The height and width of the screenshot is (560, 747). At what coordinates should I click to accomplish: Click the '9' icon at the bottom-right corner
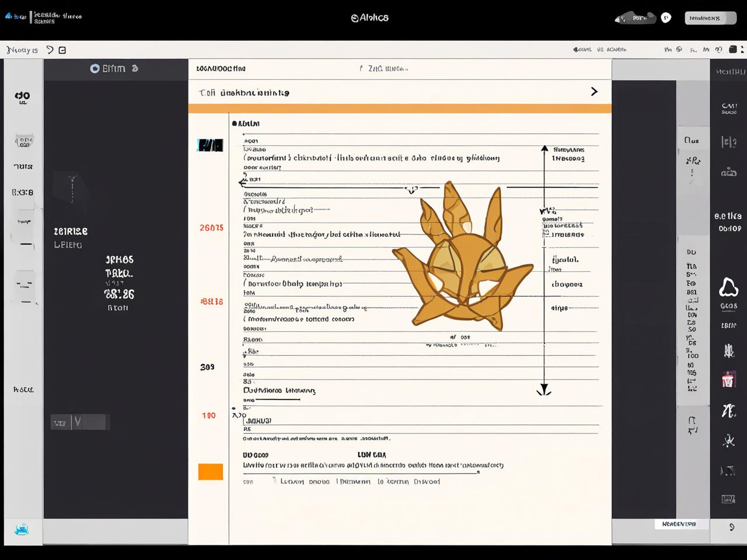732,527
